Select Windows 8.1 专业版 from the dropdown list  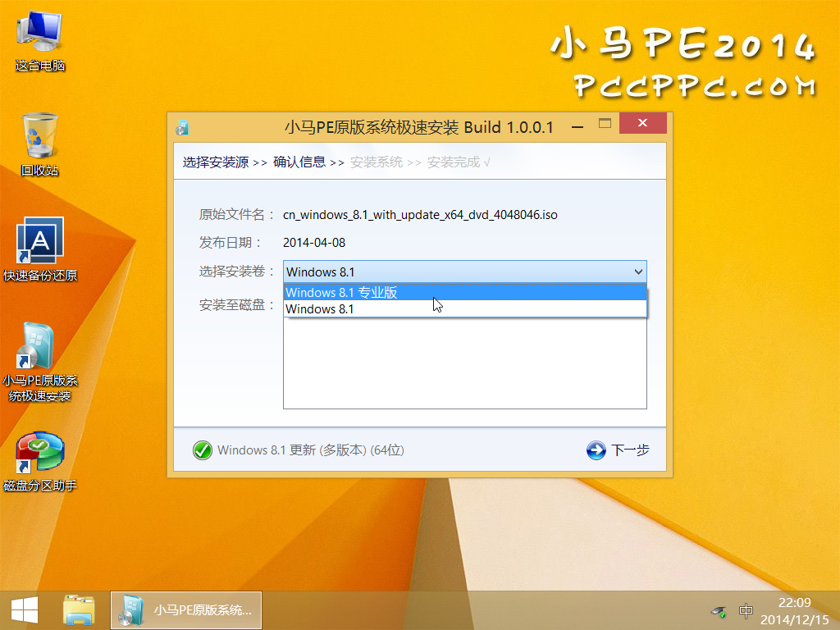pyautogui.click(x=464, y=293)
